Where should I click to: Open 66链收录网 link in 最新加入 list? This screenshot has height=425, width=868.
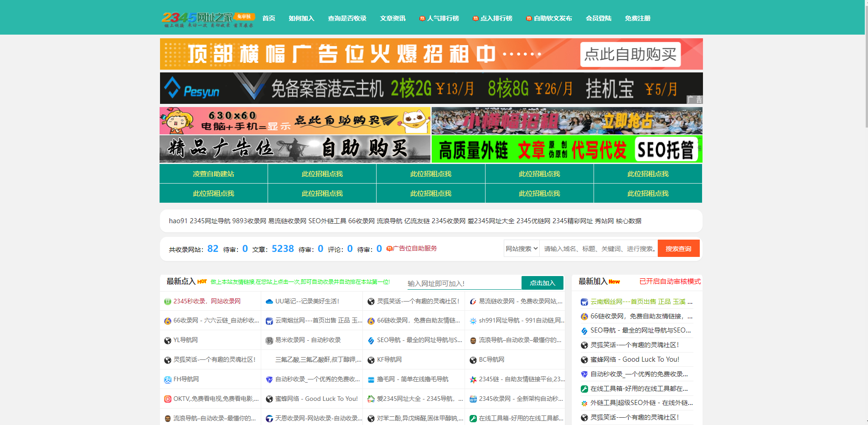(x=641, y=316)
